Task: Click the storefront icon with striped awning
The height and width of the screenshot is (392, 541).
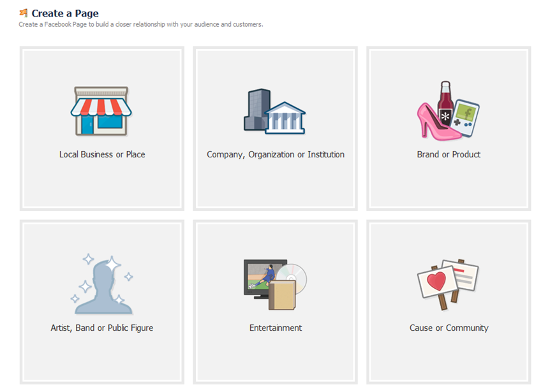Action: (101, 111)
